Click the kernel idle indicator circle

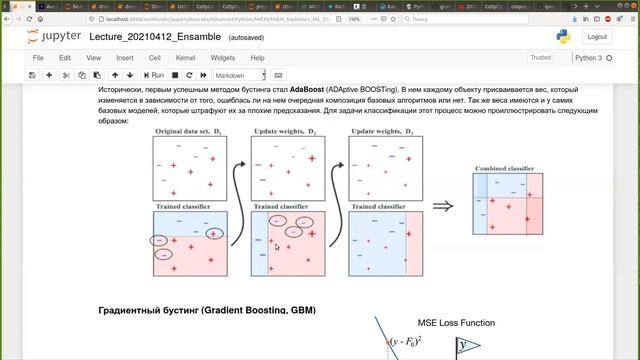click(609, 58)
